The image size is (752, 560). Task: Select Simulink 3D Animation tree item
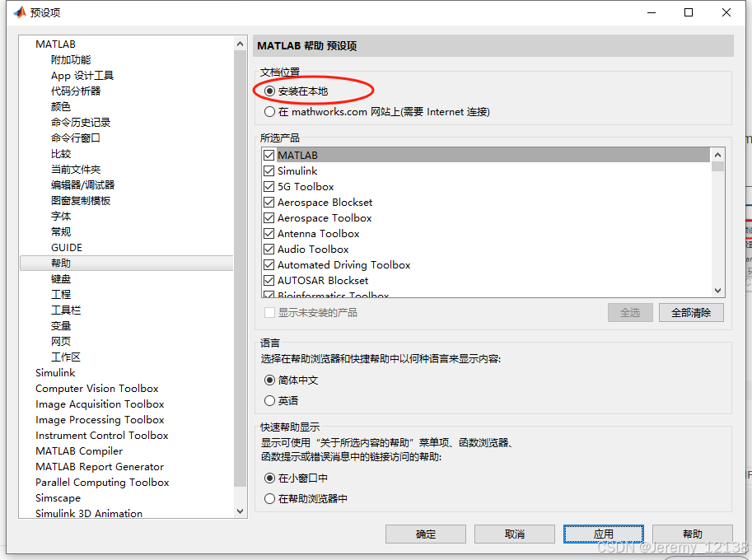click(x=89, y=513)
